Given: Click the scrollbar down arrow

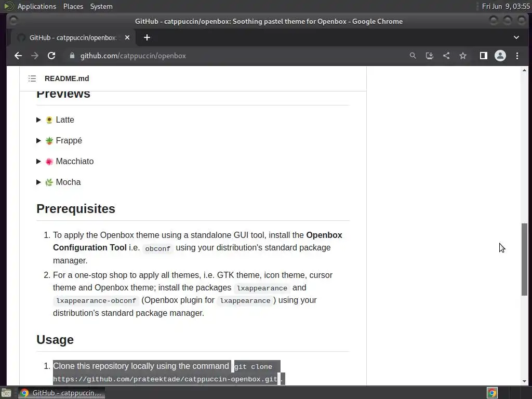Looking at the screenshot, I should coord(525,381).
